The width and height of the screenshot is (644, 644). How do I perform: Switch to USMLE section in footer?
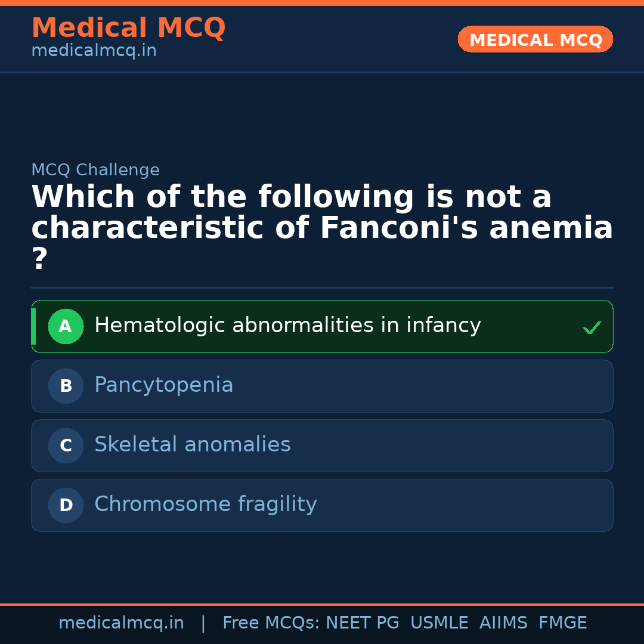pyautogui.click(x=439, y=622)
